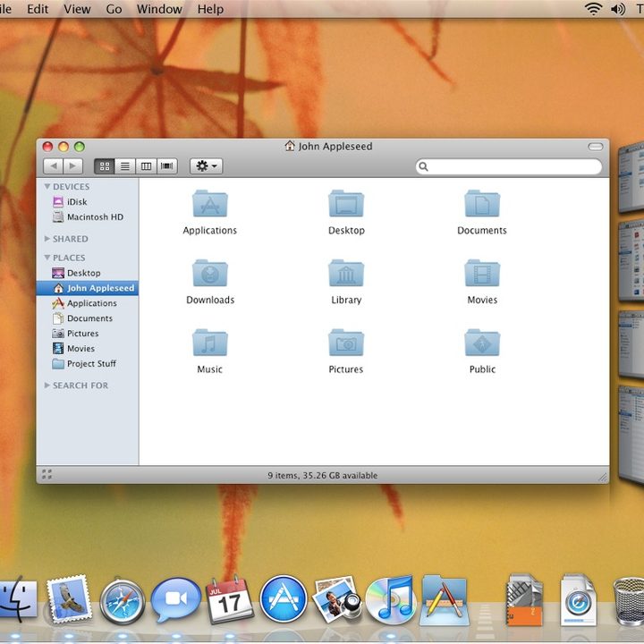Open the Trash in the Dock
This screenshot has height=644, width=644.
[629, 601]
